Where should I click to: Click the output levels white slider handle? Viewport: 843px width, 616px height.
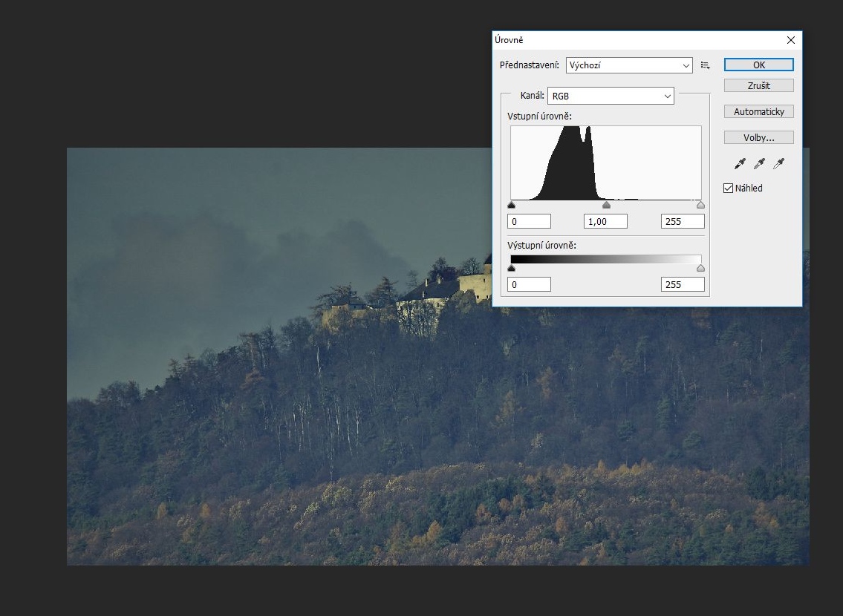pyautogui.click(x=700, y=269)
